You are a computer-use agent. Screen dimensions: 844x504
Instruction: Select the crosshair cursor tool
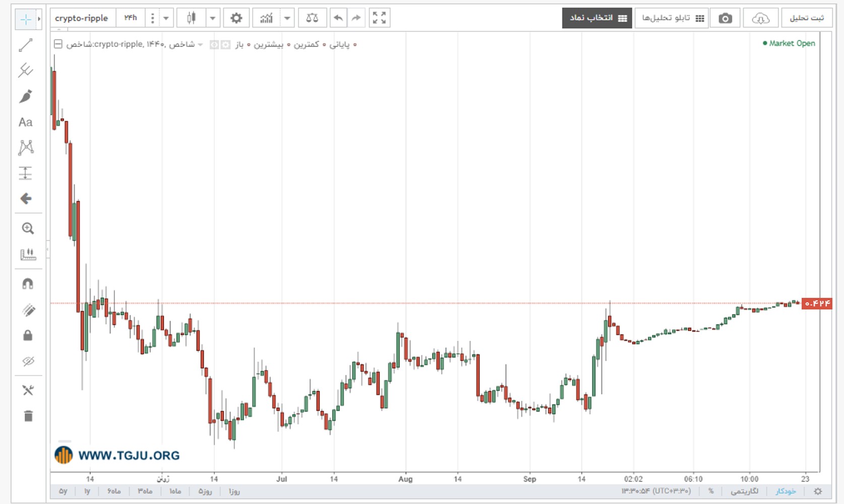coord(26,19)
